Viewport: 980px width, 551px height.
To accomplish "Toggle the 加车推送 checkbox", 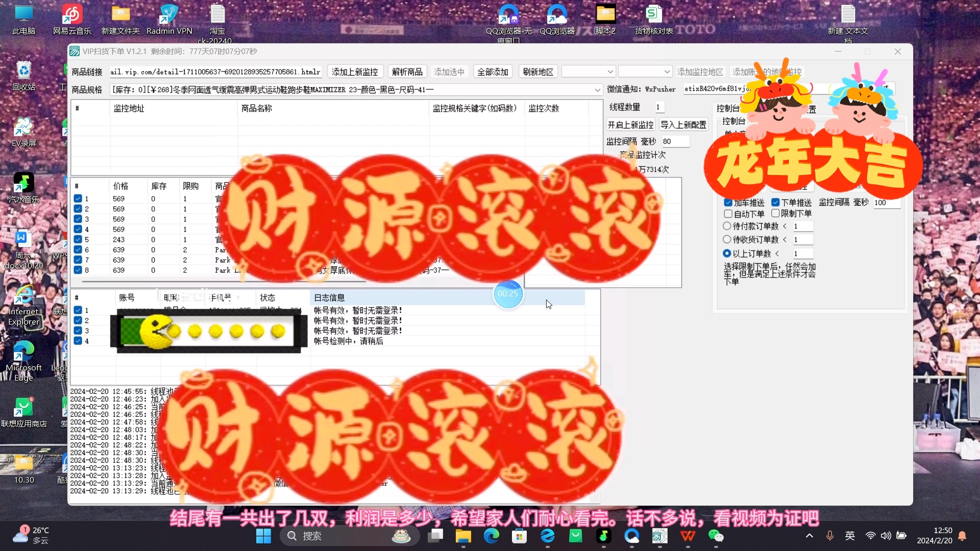I will 728,203.
